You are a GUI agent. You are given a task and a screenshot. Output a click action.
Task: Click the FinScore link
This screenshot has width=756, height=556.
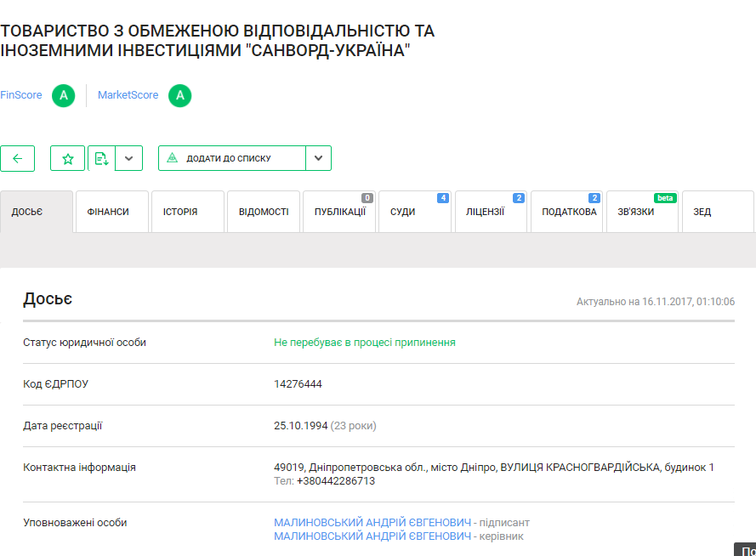coord(21,95)
